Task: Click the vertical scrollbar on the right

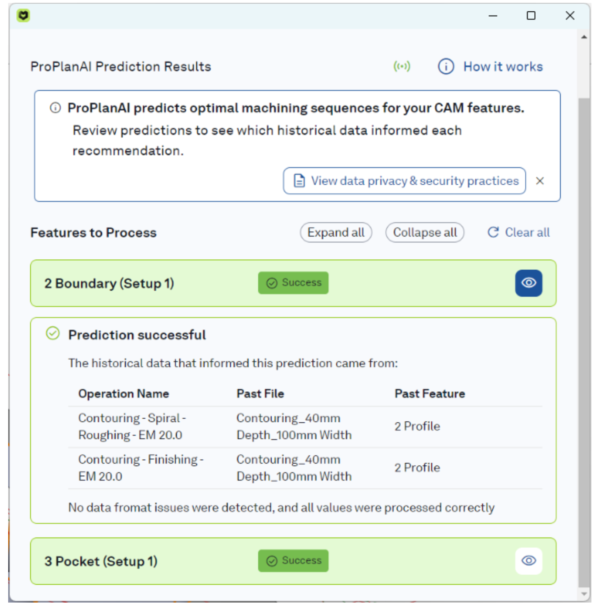Action: click(584, 300)
